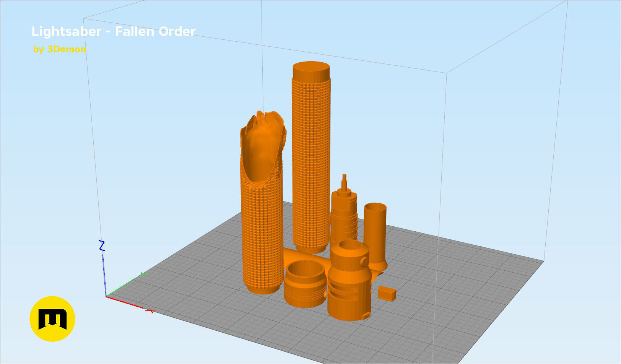The width and height of the screenshot is (621, 364).
Task: Select the small rectangular block part
Action: [x=387, y=294]
